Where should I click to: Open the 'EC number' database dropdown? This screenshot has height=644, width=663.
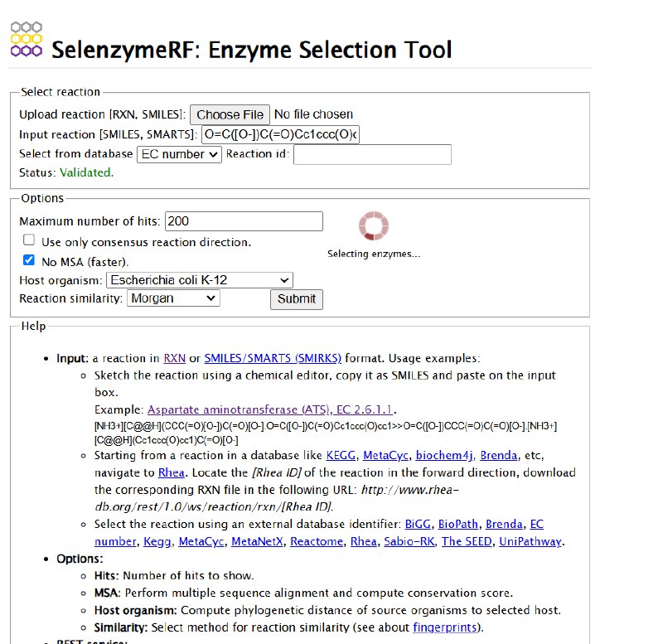(x=179, y=154)
